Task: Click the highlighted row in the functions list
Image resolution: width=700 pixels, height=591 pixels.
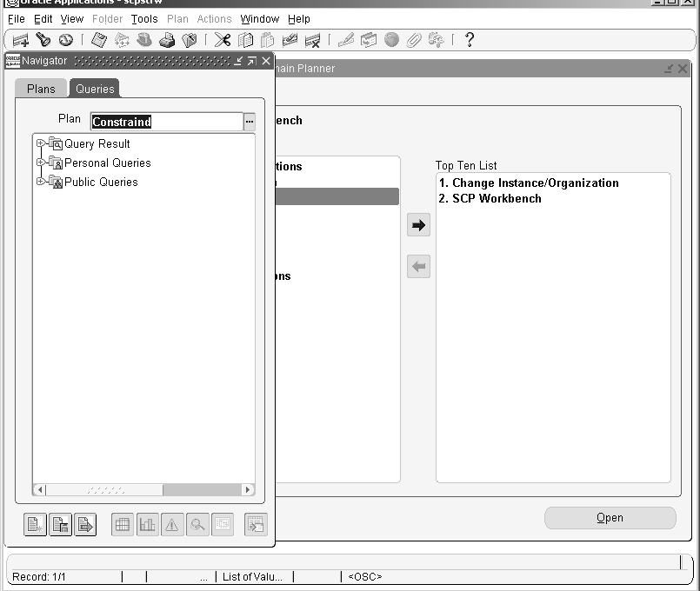Action: point(337,196)
